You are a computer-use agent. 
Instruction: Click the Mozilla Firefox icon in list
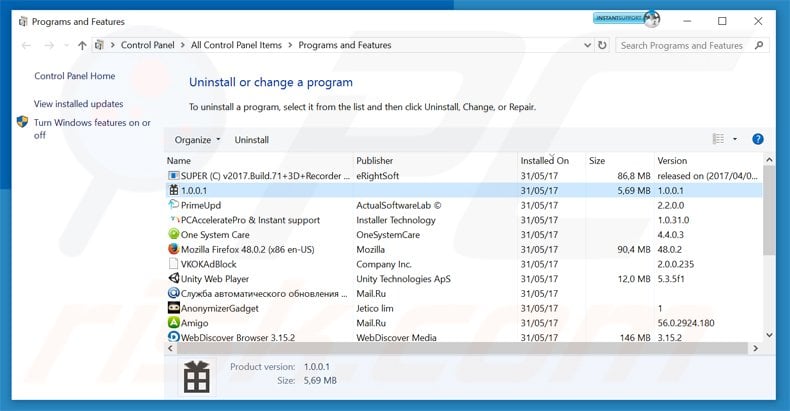click(173, 249)
